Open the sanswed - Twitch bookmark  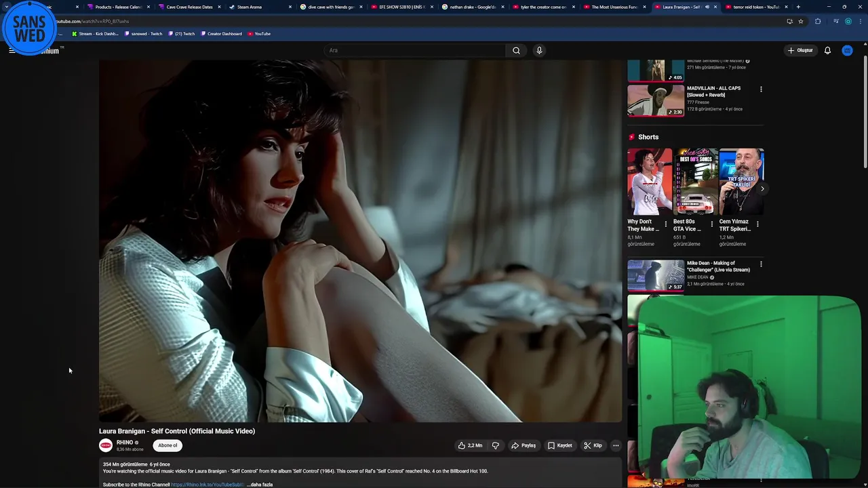(143, 34)
